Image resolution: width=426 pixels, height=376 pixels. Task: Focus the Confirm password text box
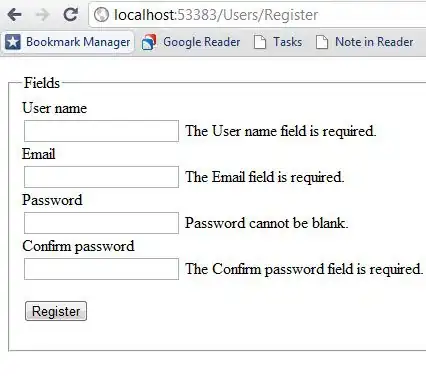point(101,269)
